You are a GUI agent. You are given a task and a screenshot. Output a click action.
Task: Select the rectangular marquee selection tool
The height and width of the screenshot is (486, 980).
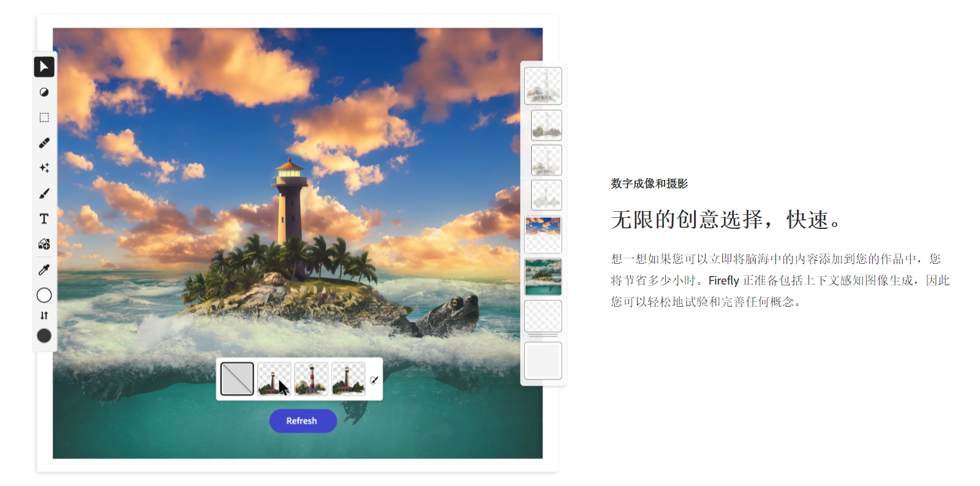(44, 118)
